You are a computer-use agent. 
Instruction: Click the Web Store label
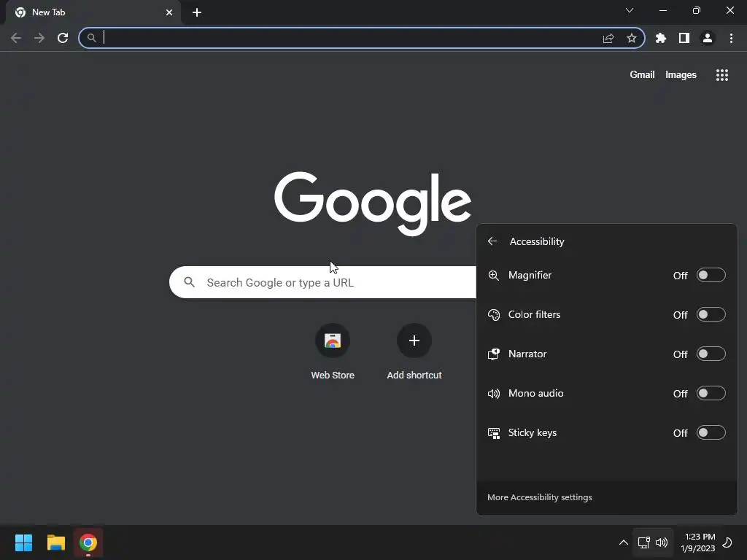point(333,376)
